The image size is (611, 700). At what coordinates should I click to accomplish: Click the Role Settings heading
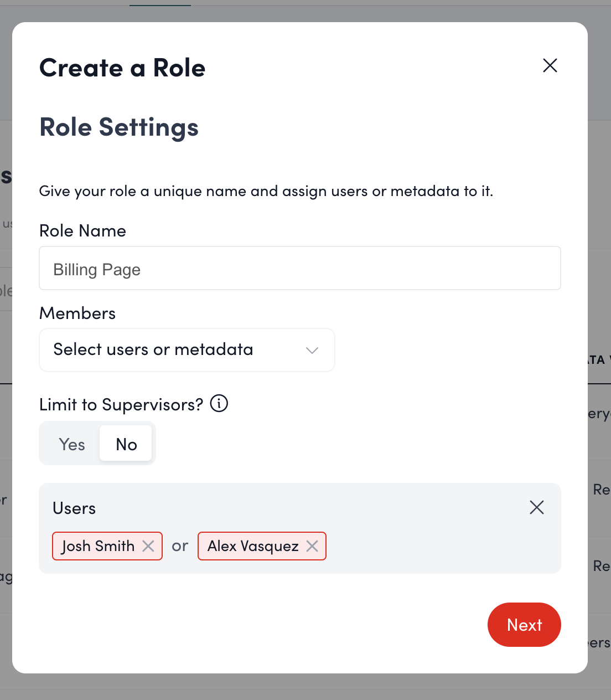click(119, 127)
